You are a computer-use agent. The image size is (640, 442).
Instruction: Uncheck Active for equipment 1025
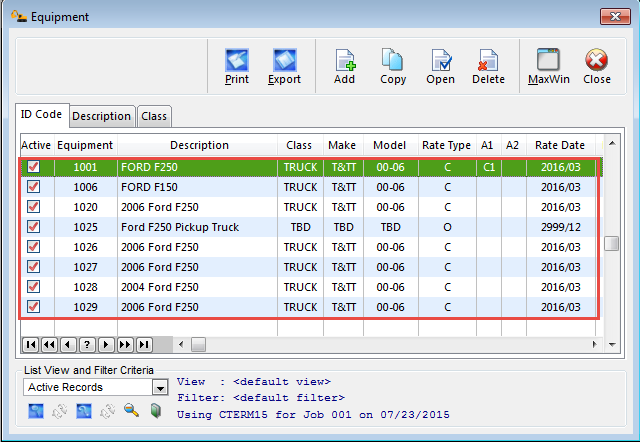click(33, 227)
